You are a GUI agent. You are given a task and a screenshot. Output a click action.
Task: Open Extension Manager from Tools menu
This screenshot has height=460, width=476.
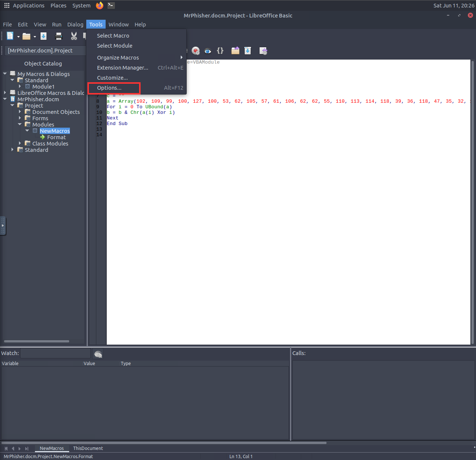(136, 68)
